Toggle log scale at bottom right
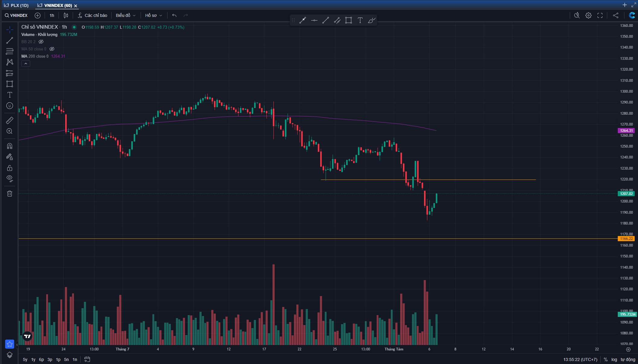 tap(614, 359)
